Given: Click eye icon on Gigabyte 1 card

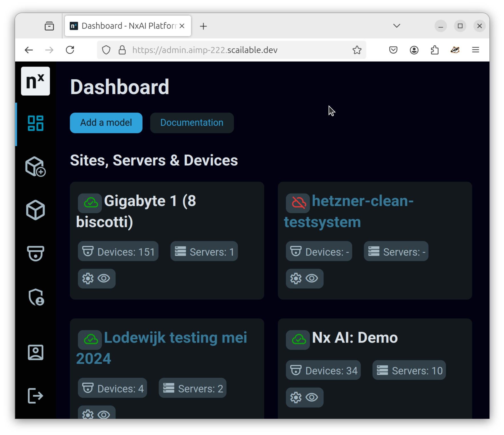Looking at the screenshot, I should 104,278.
